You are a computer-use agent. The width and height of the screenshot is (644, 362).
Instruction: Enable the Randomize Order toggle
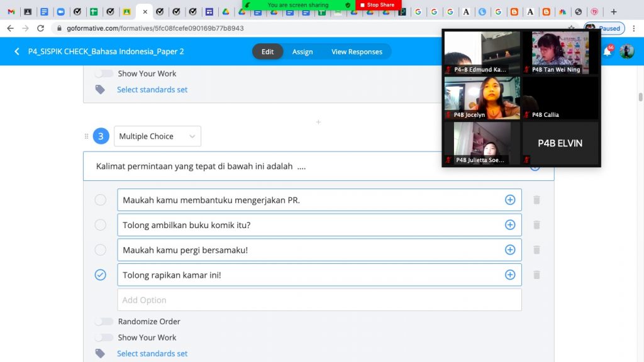click(x=104, y=321)
